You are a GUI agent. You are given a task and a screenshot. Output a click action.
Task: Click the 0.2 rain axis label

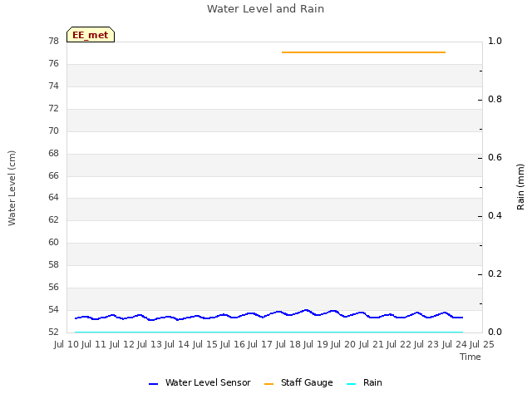tap(495, 273)
